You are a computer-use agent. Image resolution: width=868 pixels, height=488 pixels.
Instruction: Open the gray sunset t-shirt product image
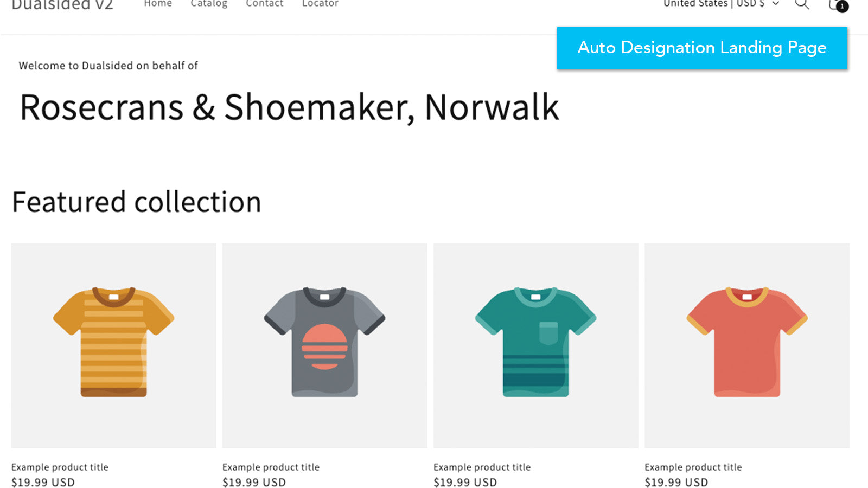(324, 343)
